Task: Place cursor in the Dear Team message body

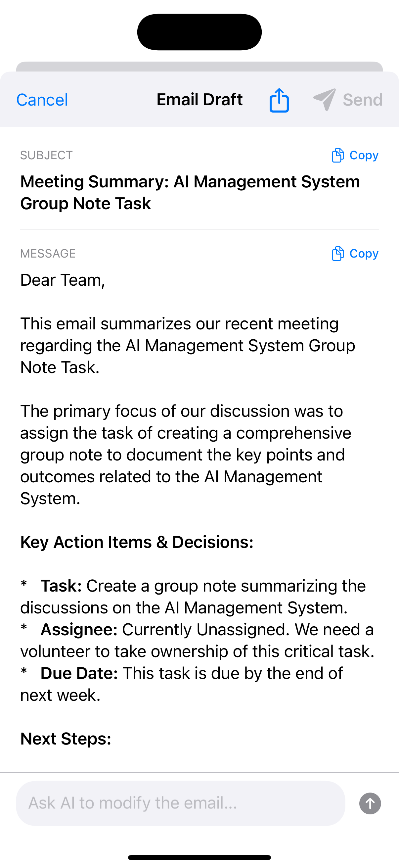Action: 63,280
